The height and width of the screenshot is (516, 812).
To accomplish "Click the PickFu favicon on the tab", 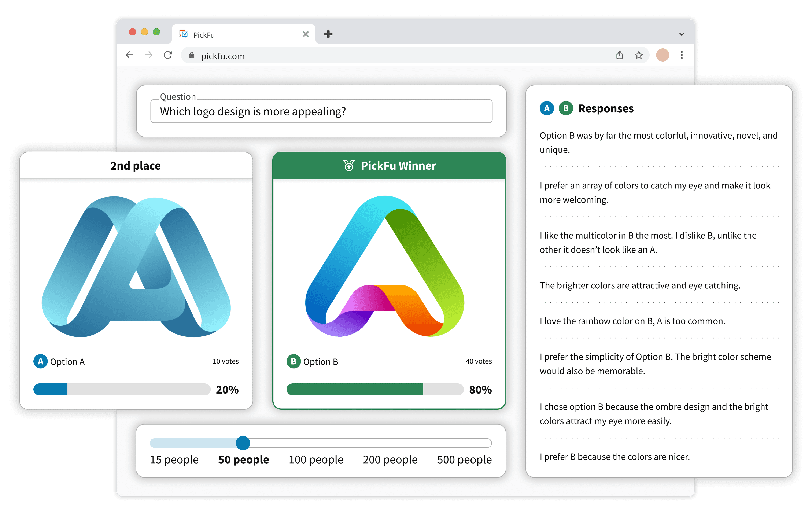I will (184, 34).
